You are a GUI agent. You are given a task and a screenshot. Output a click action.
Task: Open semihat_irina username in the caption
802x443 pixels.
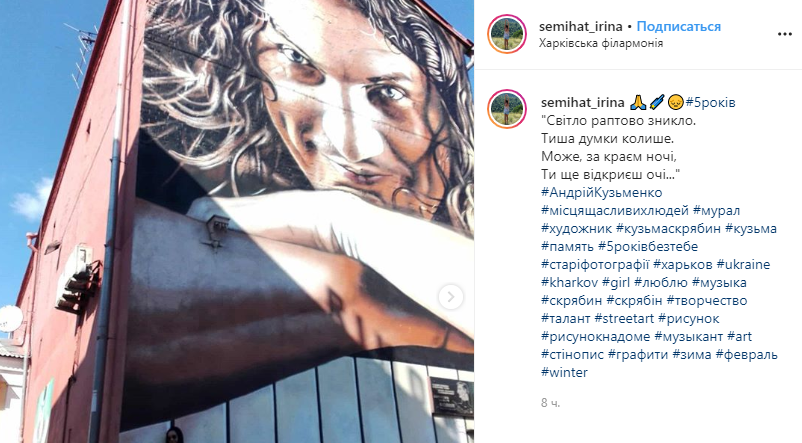click(x=583, y=102)
